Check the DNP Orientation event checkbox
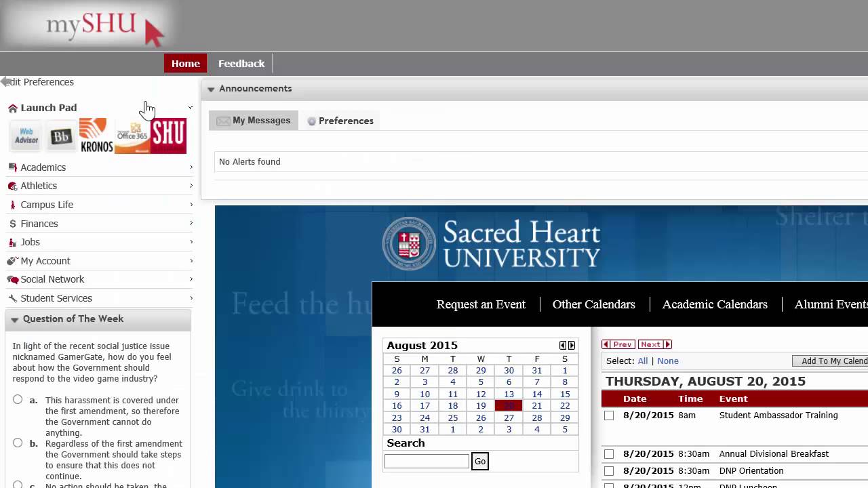Screen dimensions: 868x488 coord(609,471)
